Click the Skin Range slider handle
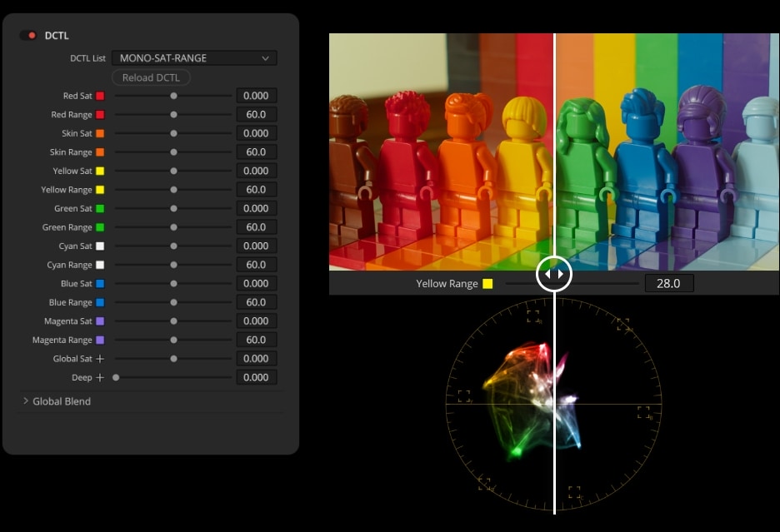Screen dimensions: 780x532 point(173,152)
